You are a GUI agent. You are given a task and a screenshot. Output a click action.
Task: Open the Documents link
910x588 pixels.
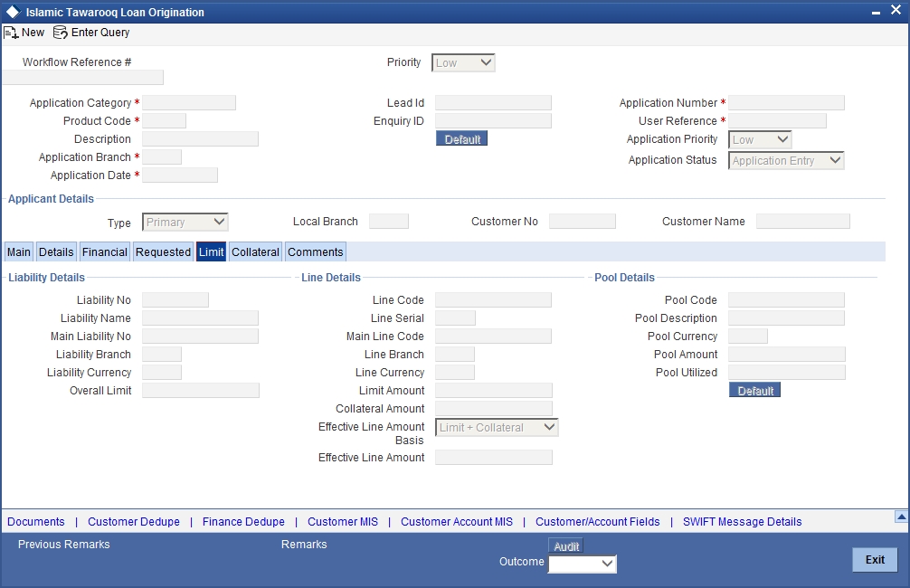[x=36, y=522]
